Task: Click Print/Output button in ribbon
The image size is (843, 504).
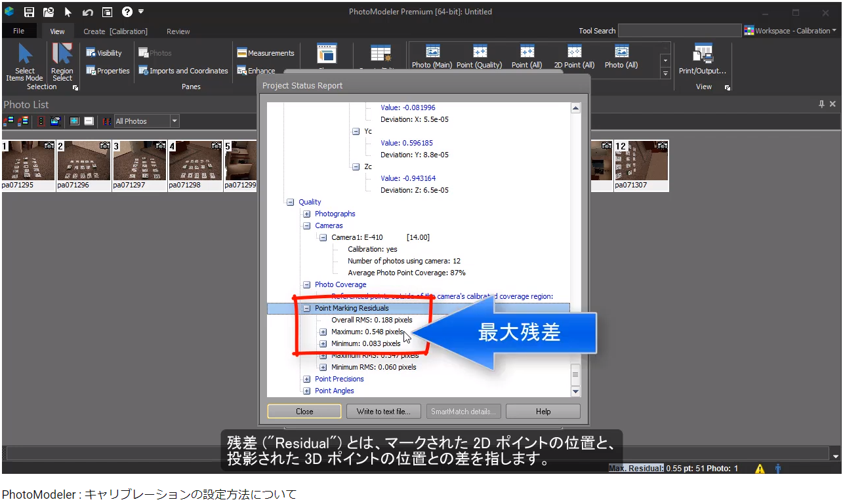Action: point(703,60)
